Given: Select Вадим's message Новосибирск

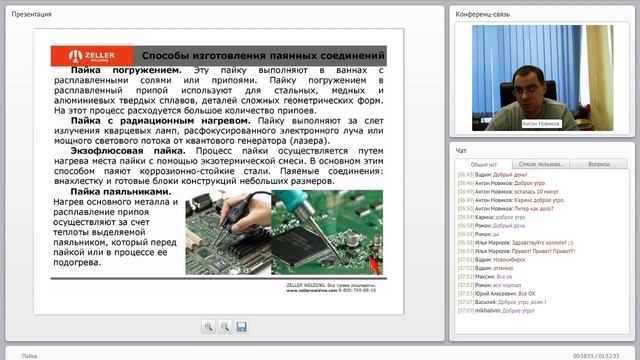Looking at the screenshot, I should [491, 260].
